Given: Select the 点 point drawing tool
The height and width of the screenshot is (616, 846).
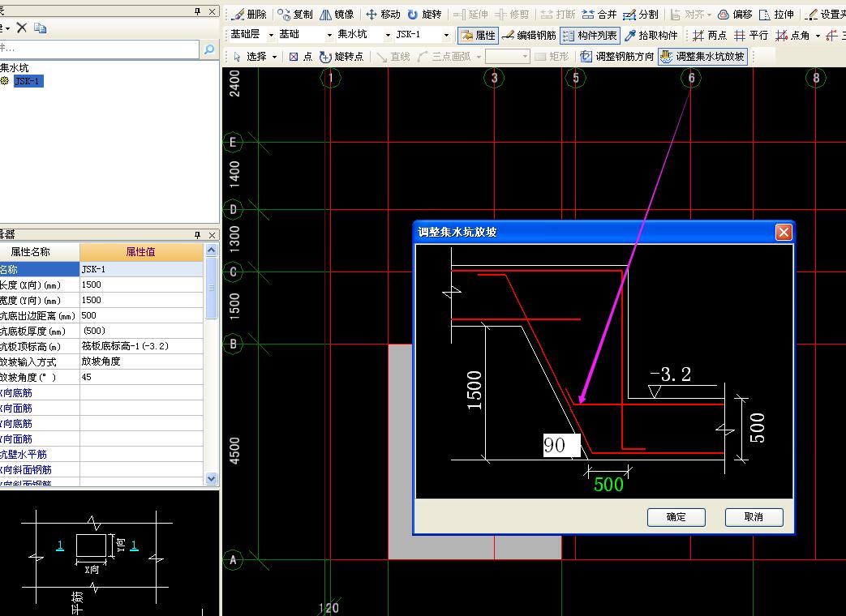Looking at the screenshot, I should point(301,57).
